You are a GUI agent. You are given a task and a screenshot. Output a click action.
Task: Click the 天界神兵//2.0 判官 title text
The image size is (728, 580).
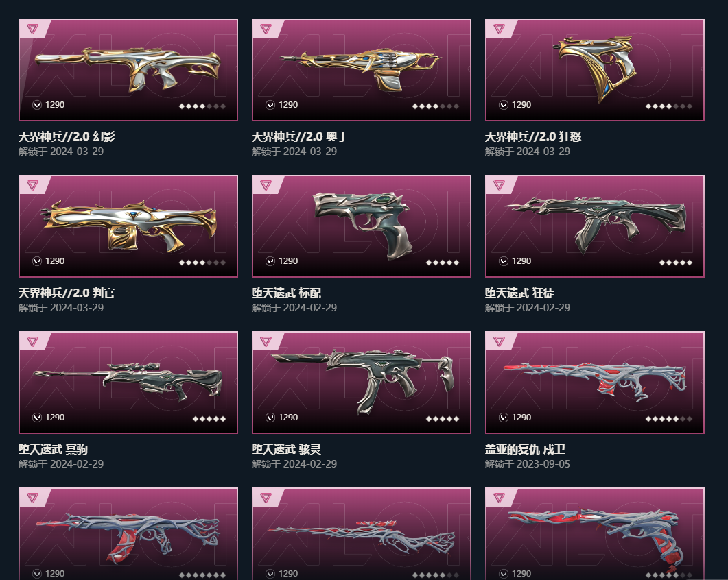(67, 293)
